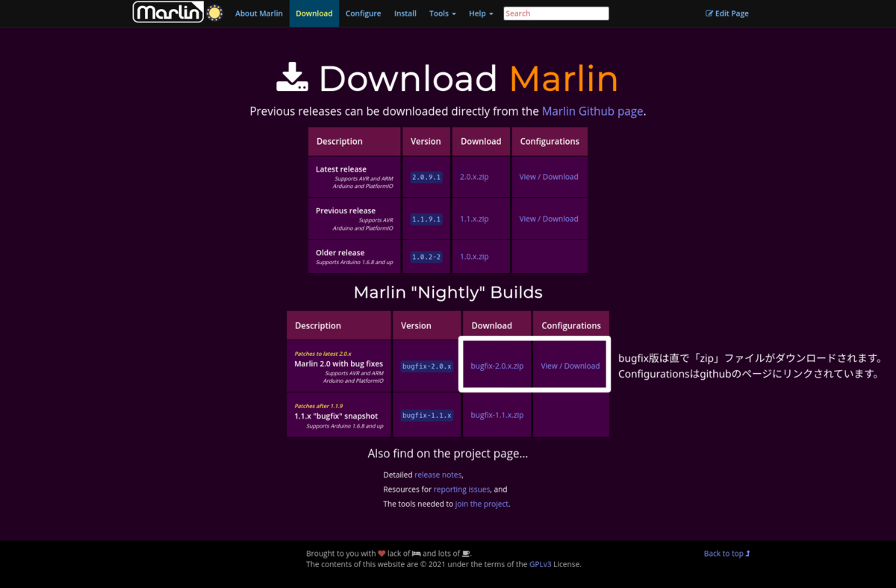
Task: Open View / Download for Previous release
Action: (549, 219)
